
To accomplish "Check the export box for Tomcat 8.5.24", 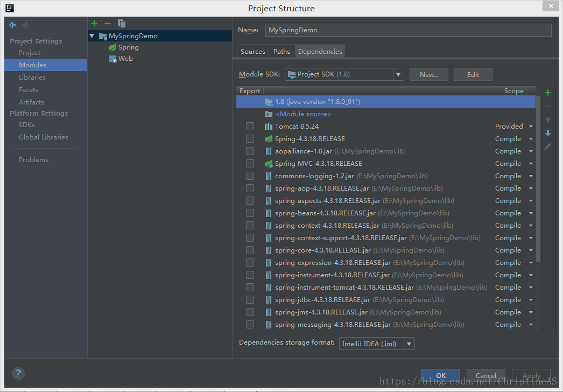I will point(250,127).
